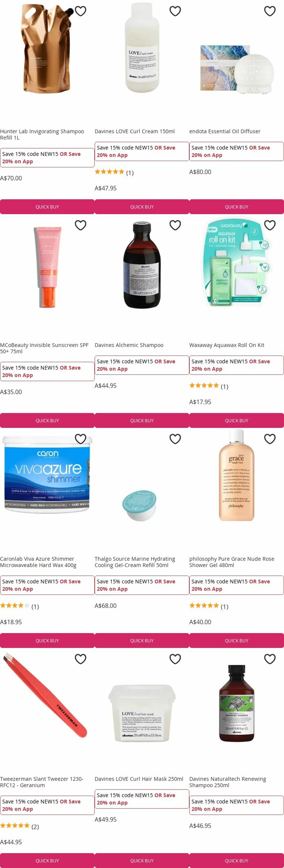Heart the philosophy Pure Grace shower gel
Viewport: 284px width, 868px height.
270,439
